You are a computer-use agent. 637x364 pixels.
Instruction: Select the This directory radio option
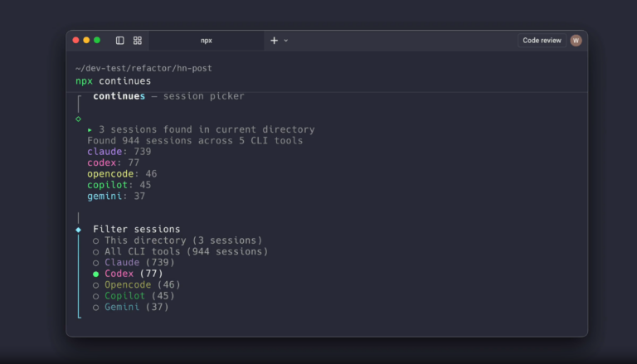coord(177,240)
